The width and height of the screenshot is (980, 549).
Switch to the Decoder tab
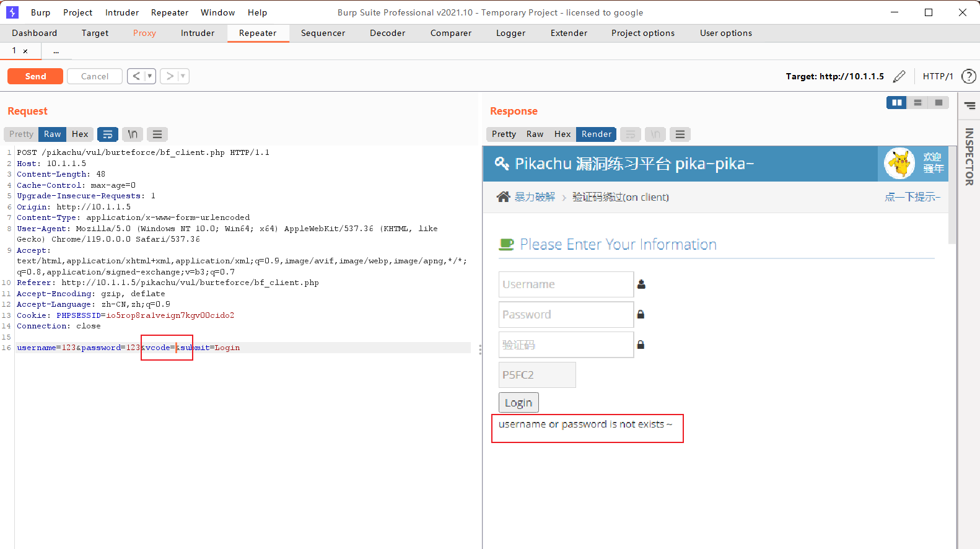point(387,33)
